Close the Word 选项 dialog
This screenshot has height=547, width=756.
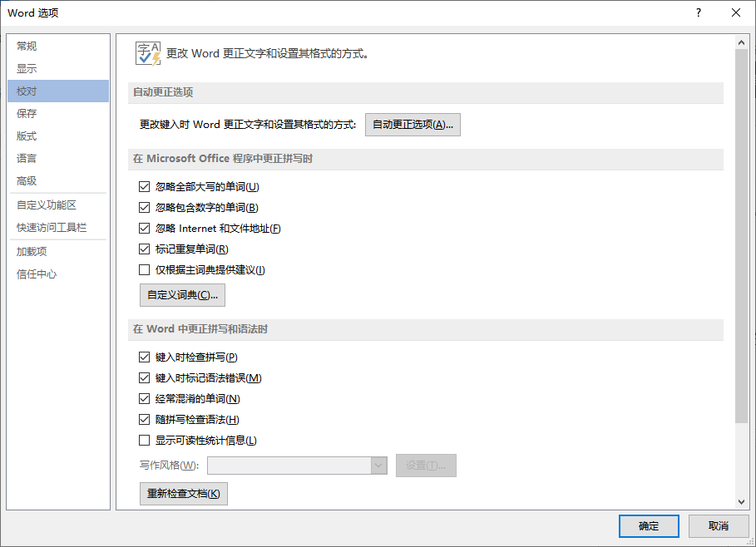coord(736,12)
